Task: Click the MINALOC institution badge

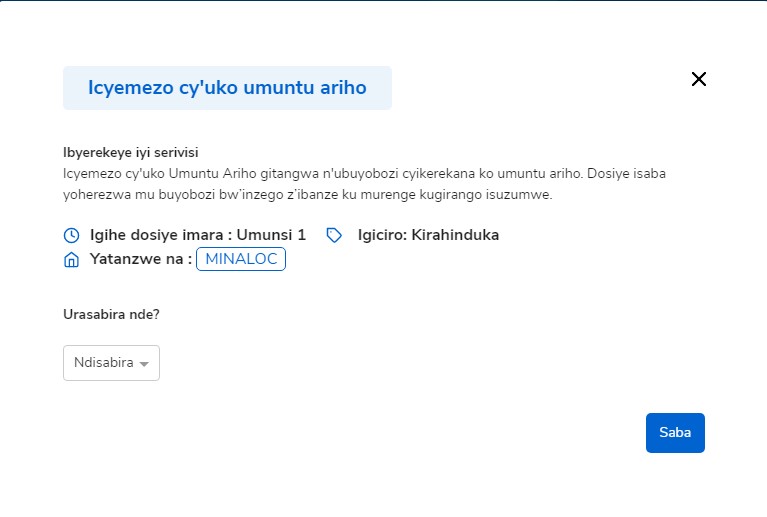Action: [x=241, y=260]
